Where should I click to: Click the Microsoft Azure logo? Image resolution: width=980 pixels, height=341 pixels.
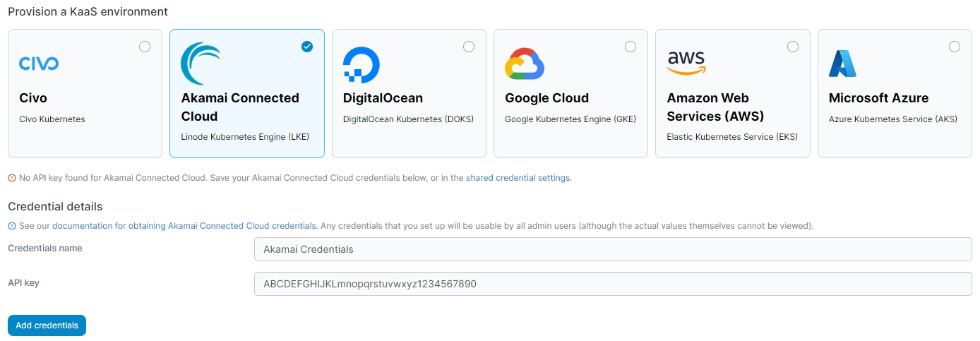click(x=842, y=64)
